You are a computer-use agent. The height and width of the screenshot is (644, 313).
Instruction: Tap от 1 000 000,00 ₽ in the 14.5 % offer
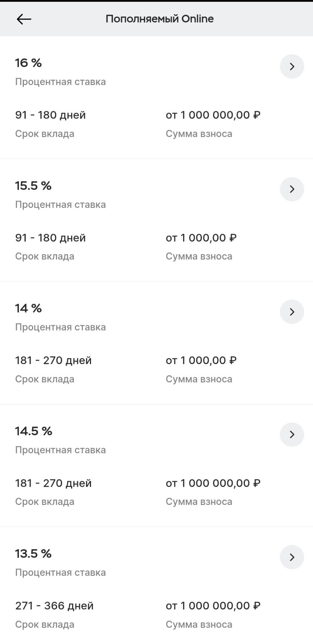point(213,483)
